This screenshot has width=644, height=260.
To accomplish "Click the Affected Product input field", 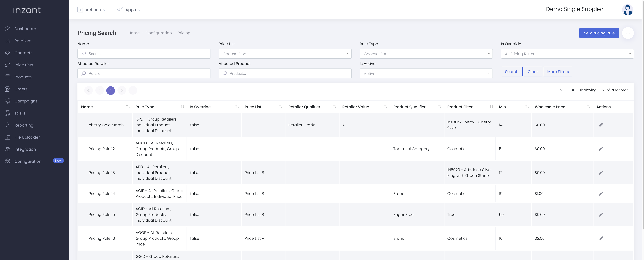I will coord(285,74).
